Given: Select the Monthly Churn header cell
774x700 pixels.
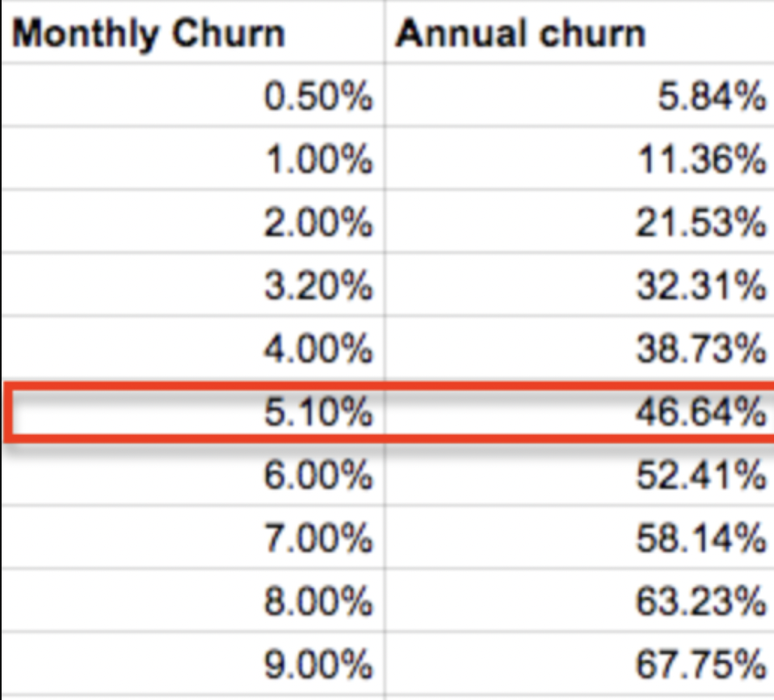Looking at the screenshot, I should click(x=193, y=33).
